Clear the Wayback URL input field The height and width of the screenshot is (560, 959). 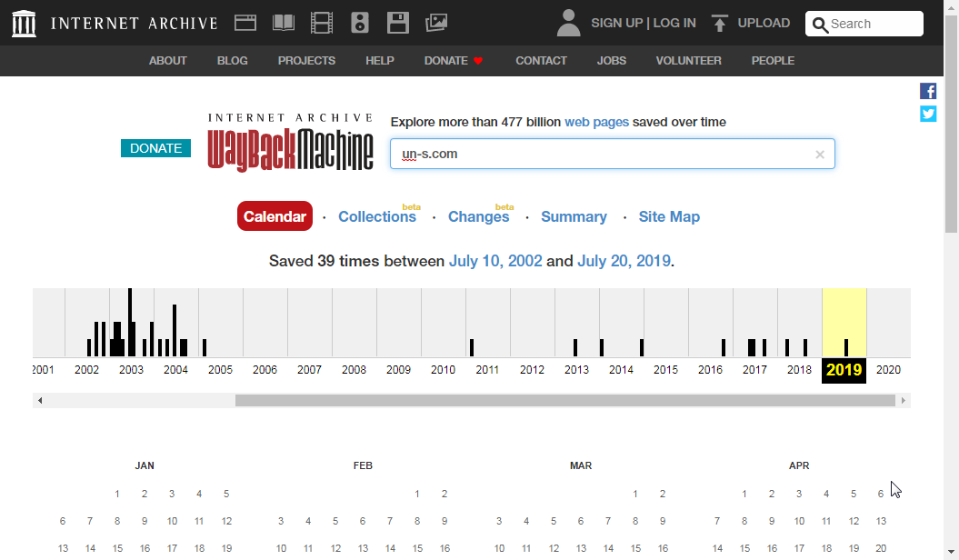[x=819, y=155]
